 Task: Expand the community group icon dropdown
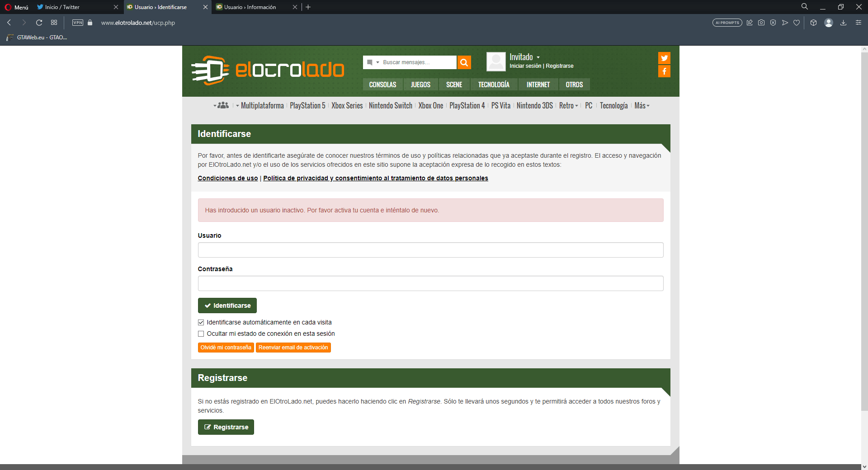221,105
